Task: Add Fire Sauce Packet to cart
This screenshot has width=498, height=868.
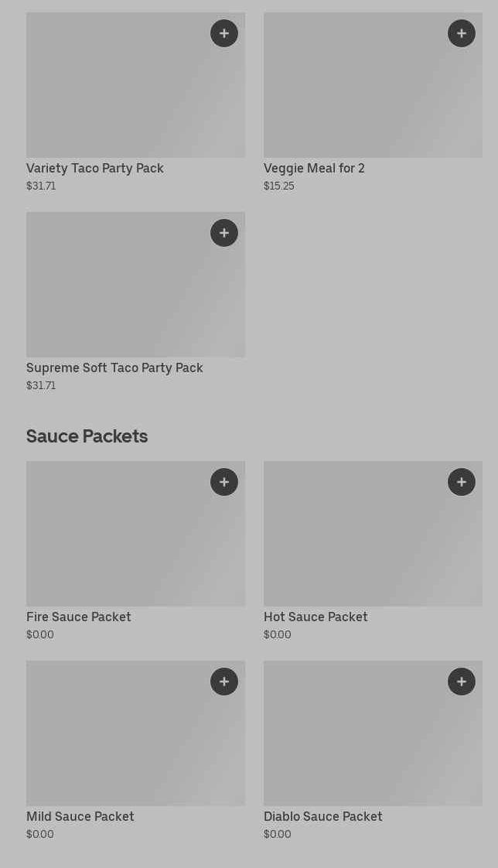Action: pos(224,482)
